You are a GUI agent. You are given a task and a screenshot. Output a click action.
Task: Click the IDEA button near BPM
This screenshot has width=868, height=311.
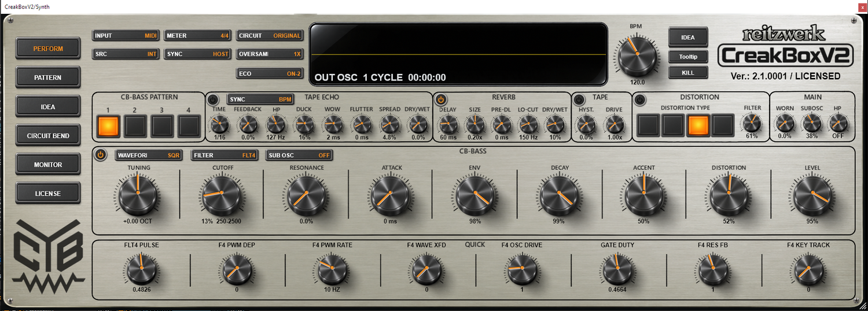pyautogui.click(x=687, y=37)
